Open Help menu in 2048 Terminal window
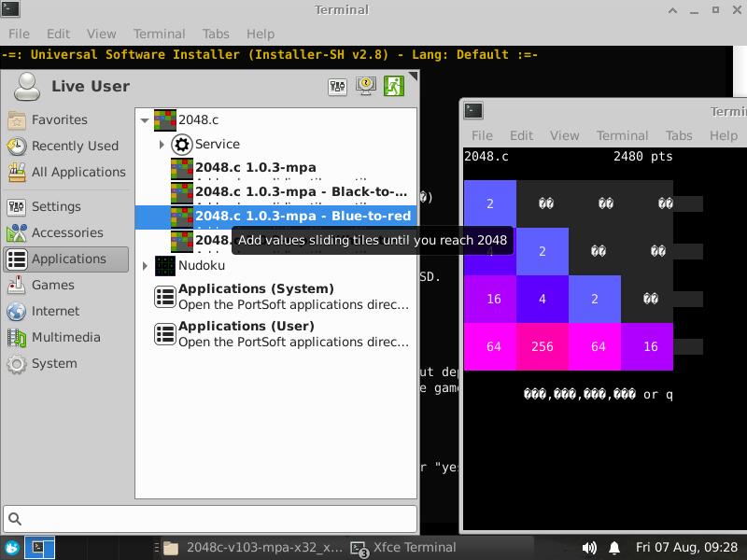Screen dimensions: 747x560 723,135
